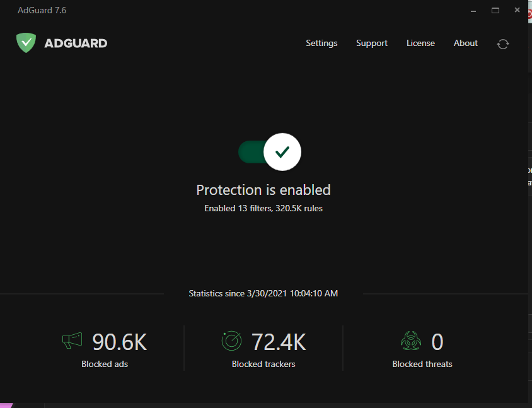Click the refresh filters update icon
Viewport: 532px width, 408px height.
point(502,44)
